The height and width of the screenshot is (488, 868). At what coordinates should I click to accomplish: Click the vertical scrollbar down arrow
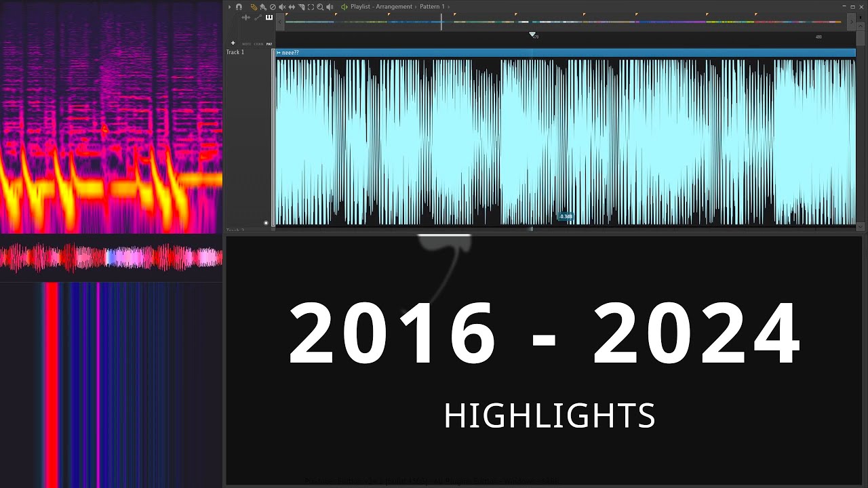tap(861, 226)
